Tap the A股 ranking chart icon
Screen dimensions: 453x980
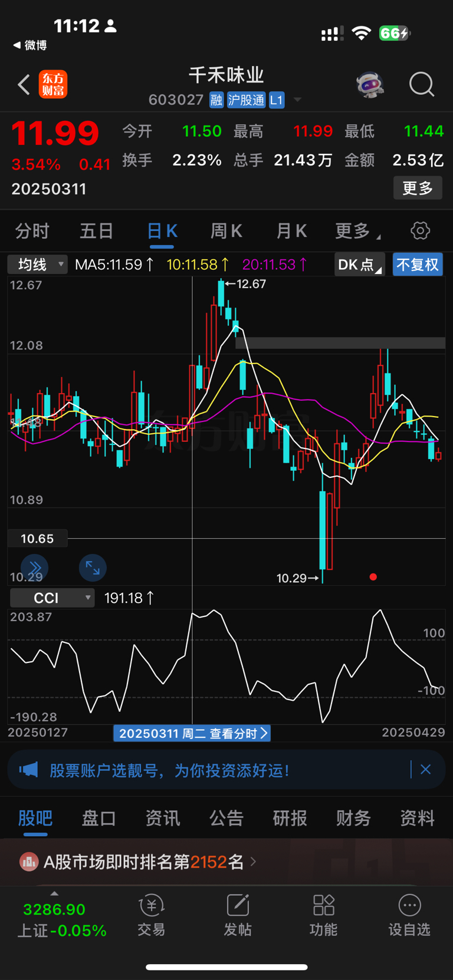point(29,862)
